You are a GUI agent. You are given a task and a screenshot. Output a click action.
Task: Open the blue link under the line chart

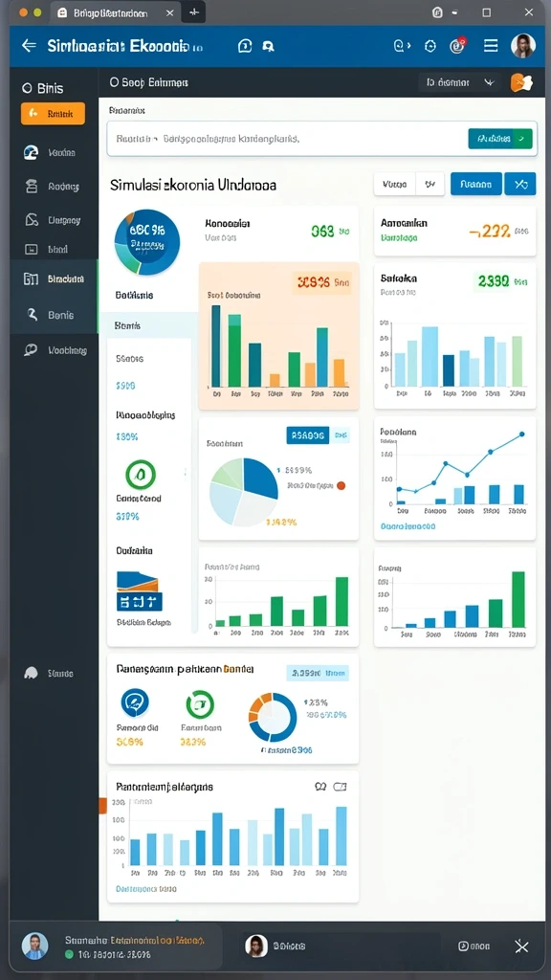408,526
